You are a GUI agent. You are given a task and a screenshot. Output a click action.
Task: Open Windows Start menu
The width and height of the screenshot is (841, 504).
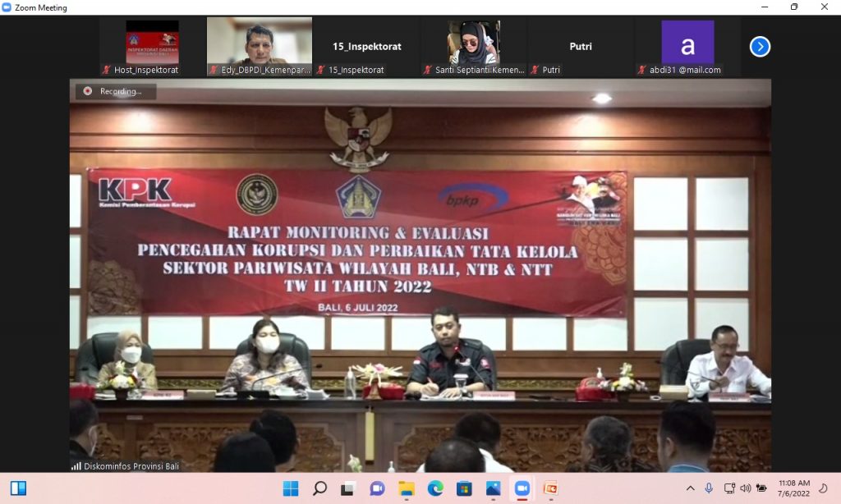(x=291, y=488)
